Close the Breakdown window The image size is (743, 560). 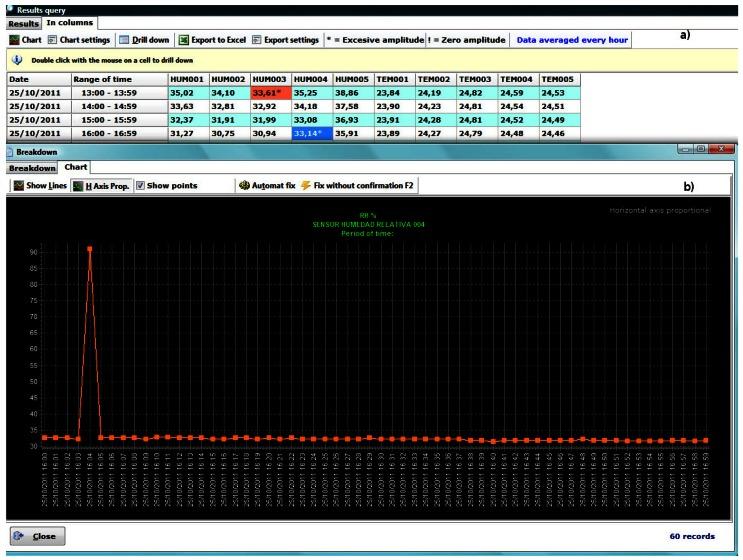[x=37, y=536]
